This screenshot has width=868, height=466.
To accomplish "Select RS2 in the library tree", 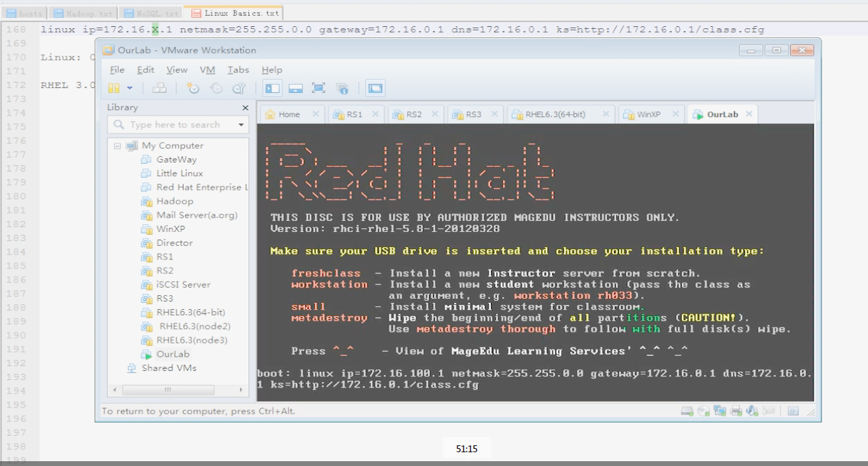I will tap(164, 271).
